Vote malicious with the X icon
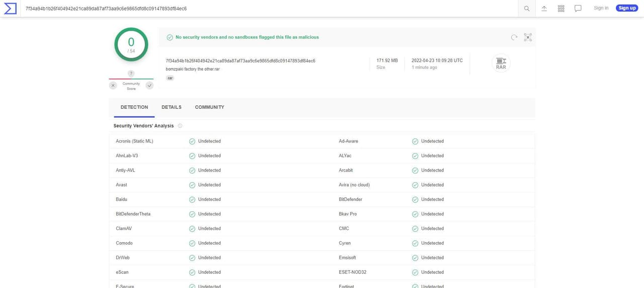Image resolution: width=644 pixels, height=288 pixels. click(x=113, y=86)
